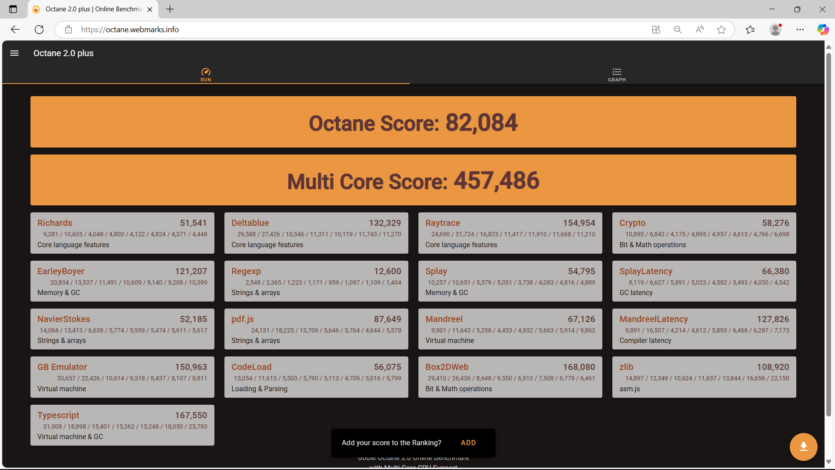Viewport: 835px width, 470px height.
Task: Click the zlib asm.js label
Action: pos(629,389)
